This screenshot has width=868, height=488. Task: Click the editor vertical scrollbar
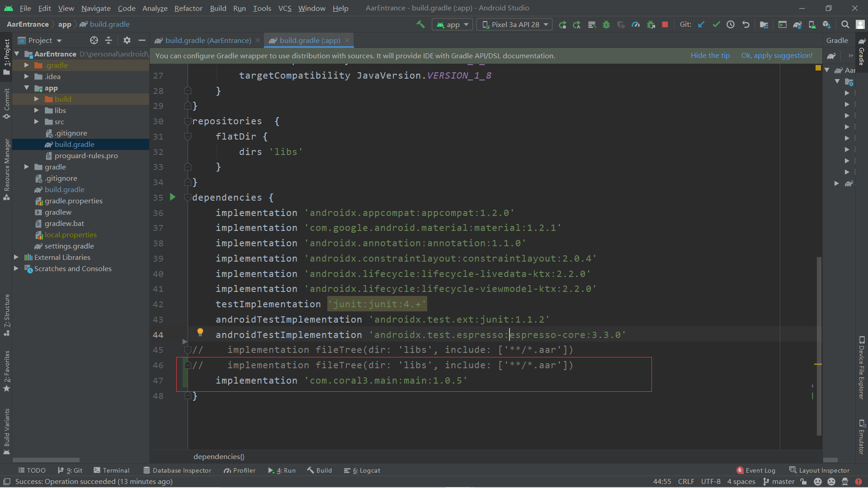click(x=819, y=346)
